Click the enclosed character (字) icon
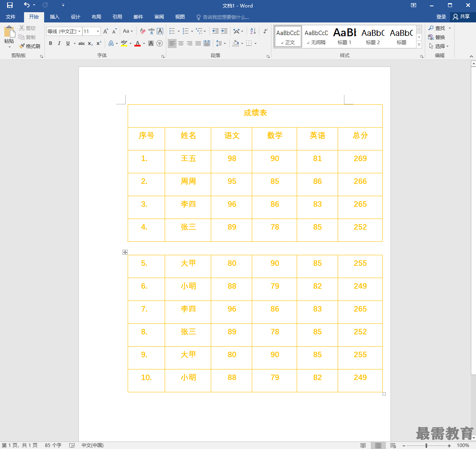The image size is (476, 449). point(160,43)
